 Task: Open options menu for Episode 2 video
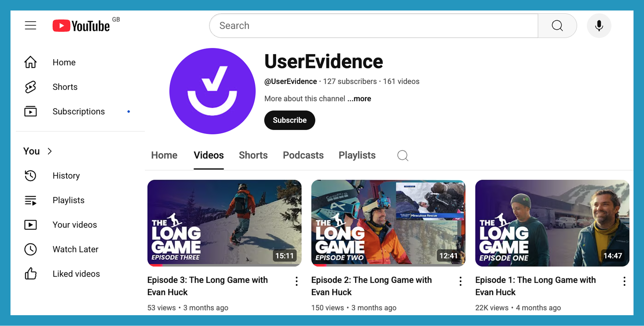(460, 281)
